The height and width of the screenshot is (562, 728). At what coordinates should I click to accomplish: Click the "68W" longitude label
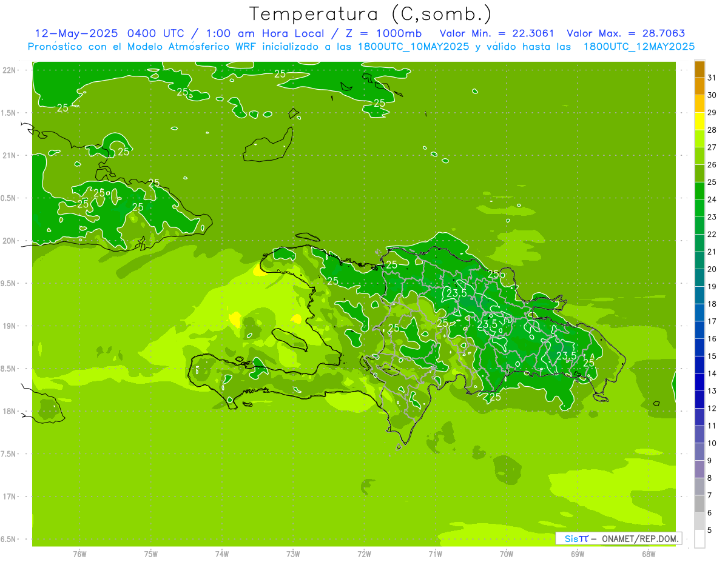click(x=649, y=554)
